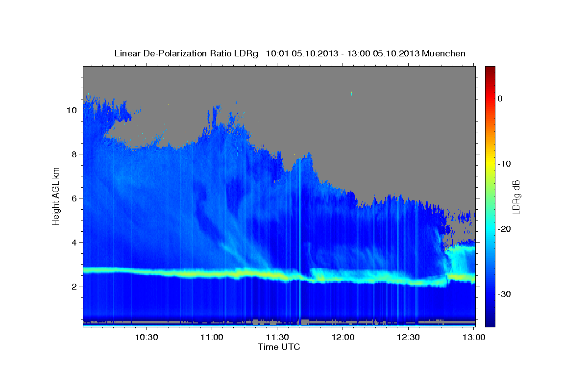Screen dimensions: 588x392
Task: Click the dark red top of the colorbar
Action: click(x=490, y=70)
